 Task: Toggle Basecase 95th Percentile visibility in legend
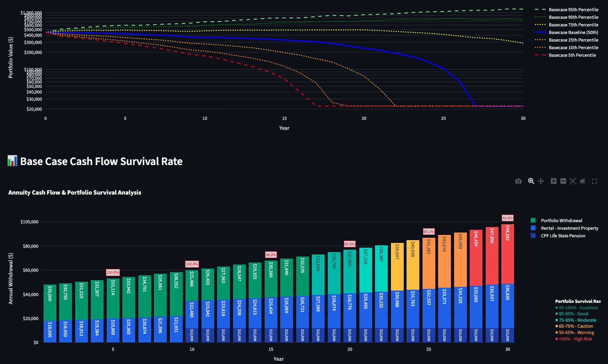click(574, 10)
